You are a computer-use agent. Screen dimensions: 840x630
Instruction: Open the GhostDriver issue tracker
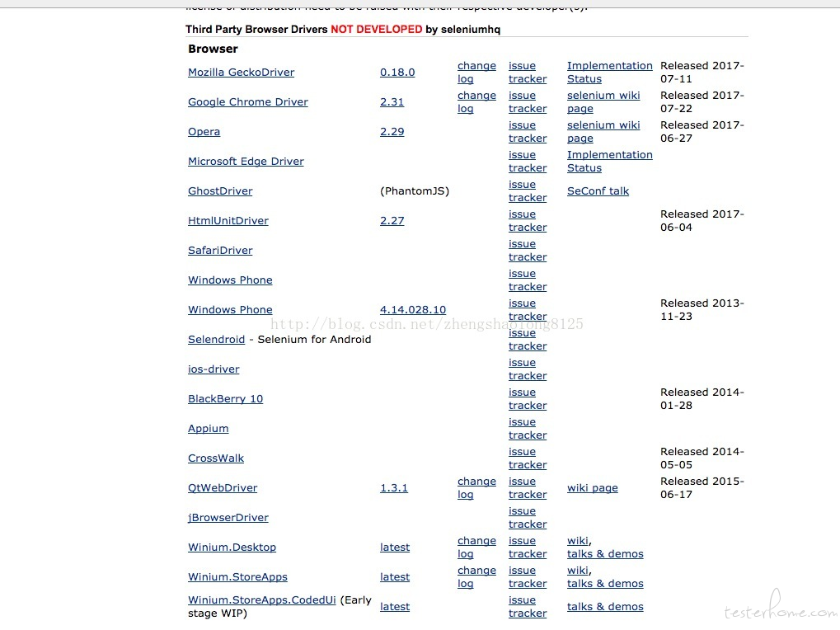click(x=528, y=191)
